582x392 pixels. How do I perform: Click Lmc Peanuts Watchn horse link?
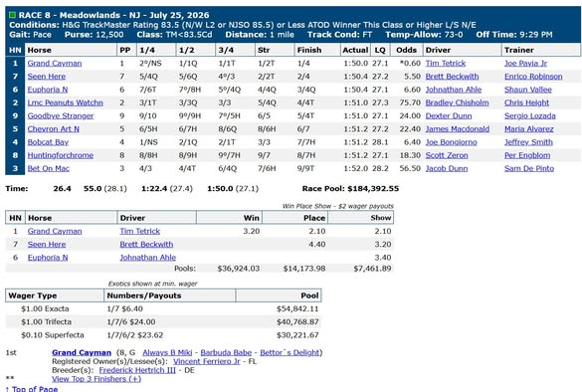[66, 102]
